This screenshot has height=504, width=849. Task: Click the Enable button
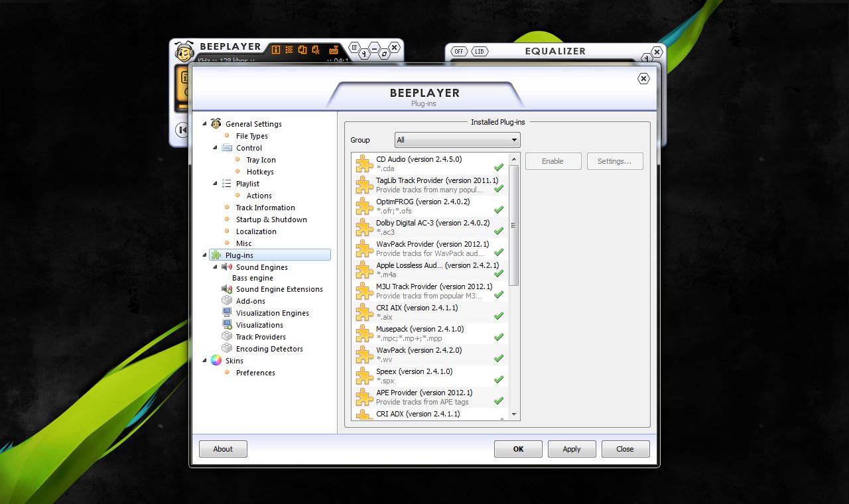coord(553,161)
